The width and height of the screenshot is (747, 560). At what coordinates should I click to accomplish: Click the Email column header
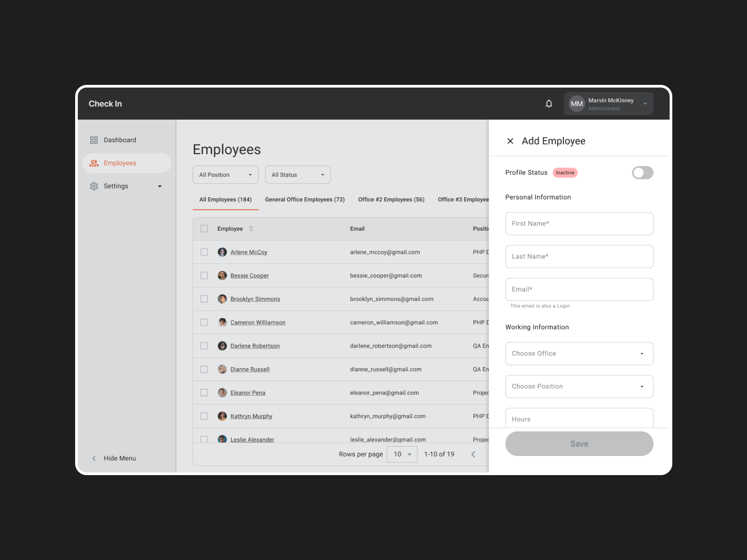(357, 228)
